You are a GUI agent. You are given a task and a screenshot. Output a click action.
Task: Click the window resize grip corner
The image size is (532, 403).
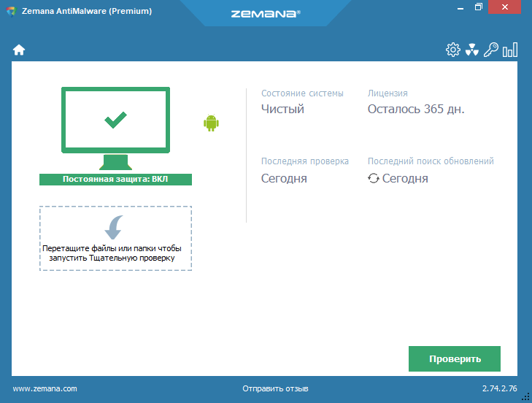pyautogui.click(x=526, y=397)
